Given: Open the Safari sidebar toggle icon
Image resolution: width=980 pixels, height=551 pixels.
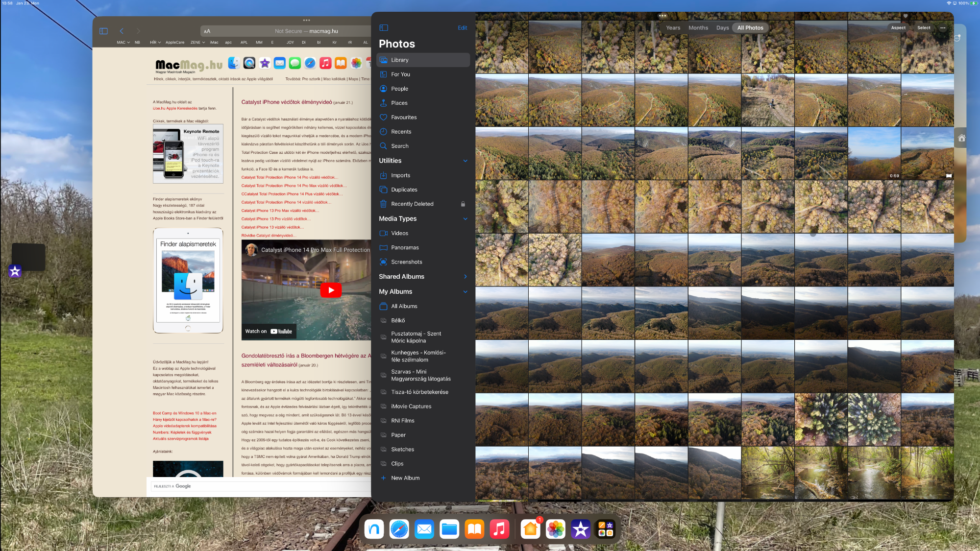Looking at the screenshot, I should (103, 31).
